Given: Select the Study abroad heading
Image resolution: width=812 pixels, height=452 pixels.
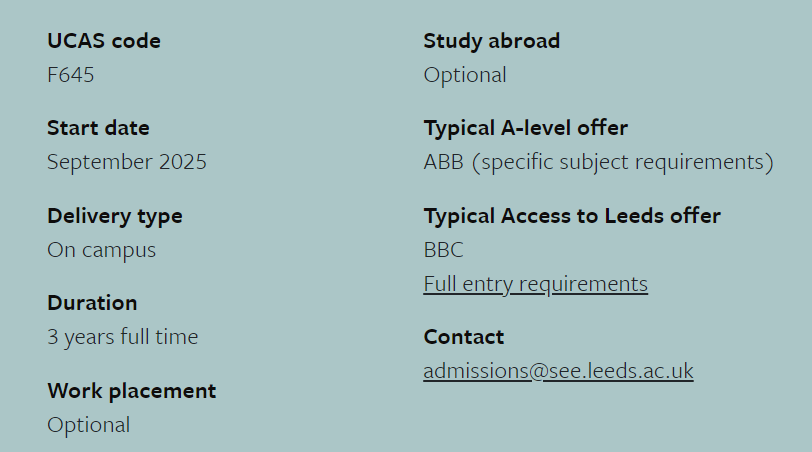Looking at the screenshot, I should tap(491, 41).
